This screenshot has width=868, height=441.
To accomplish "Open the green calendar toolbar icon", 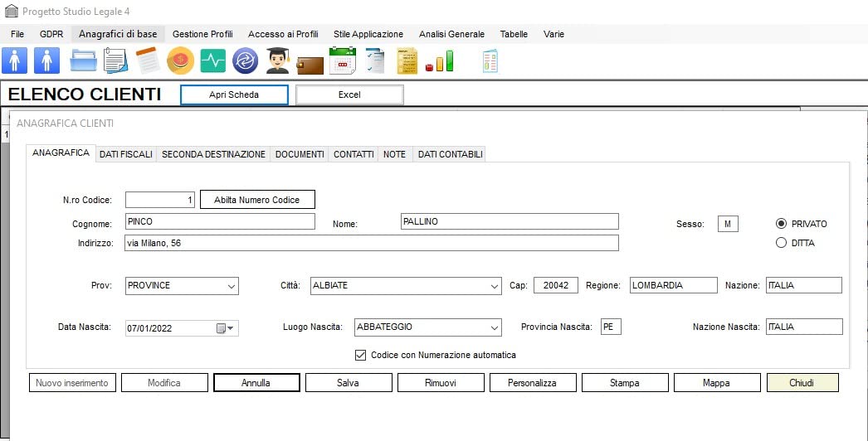I will pos(343,61).
